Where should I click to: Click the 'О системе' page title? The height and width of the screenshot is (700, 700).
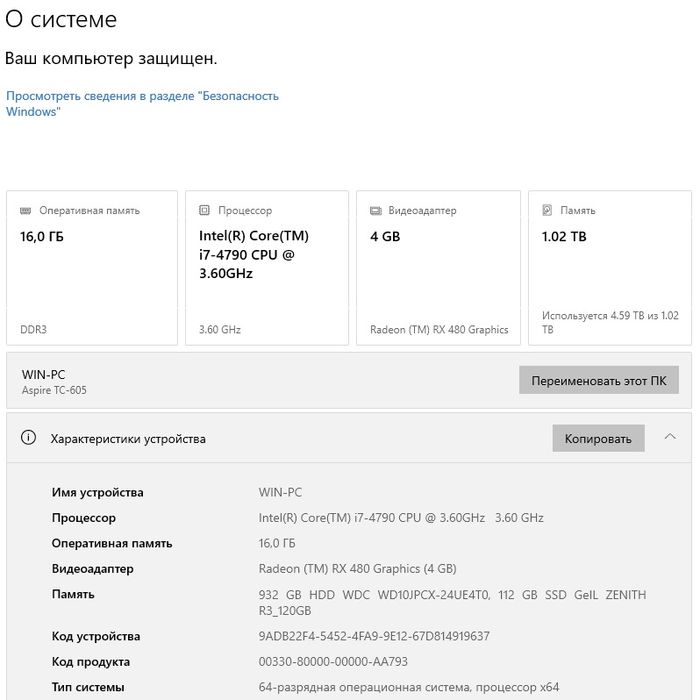[x=61, y=19]
